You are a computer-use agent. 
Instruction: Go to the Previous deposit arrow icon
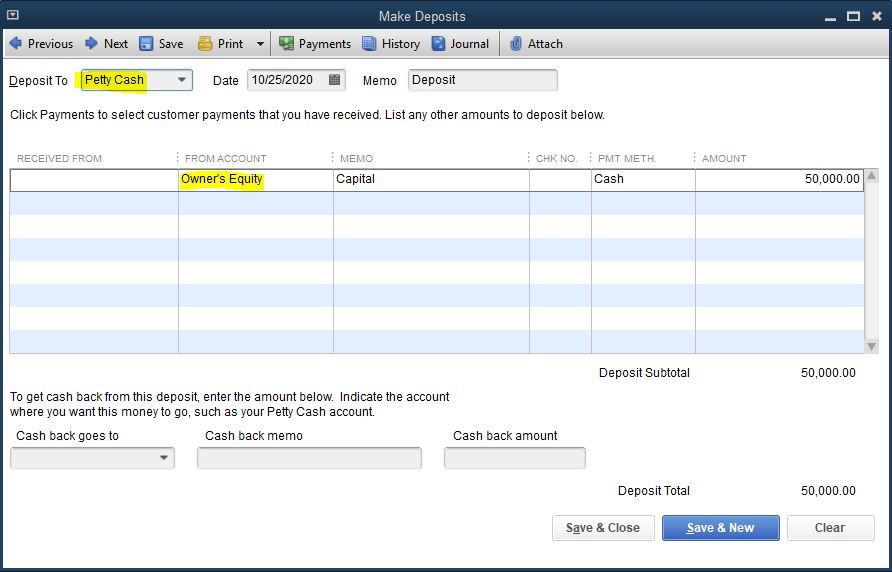16,43
